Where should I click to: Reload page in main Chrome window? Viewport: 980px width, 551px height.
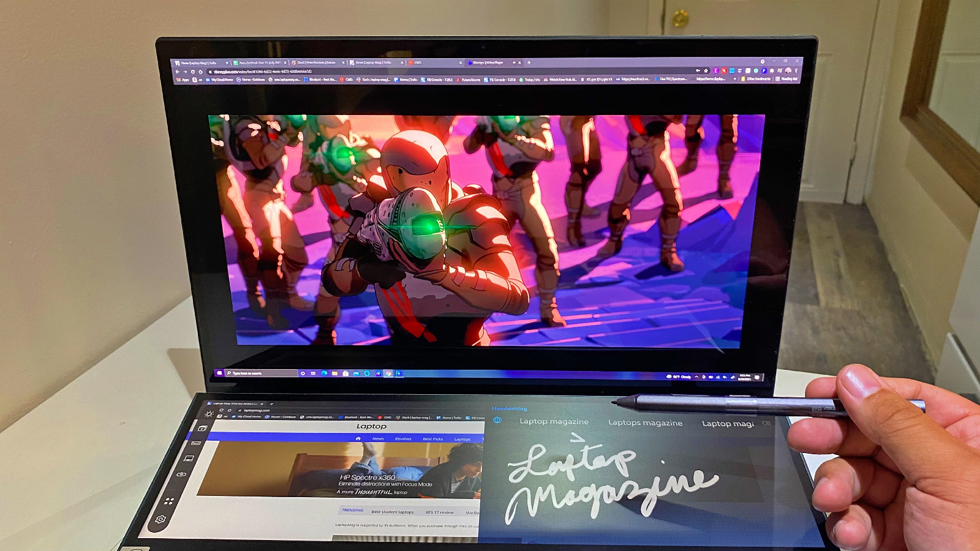coord(193,72)
